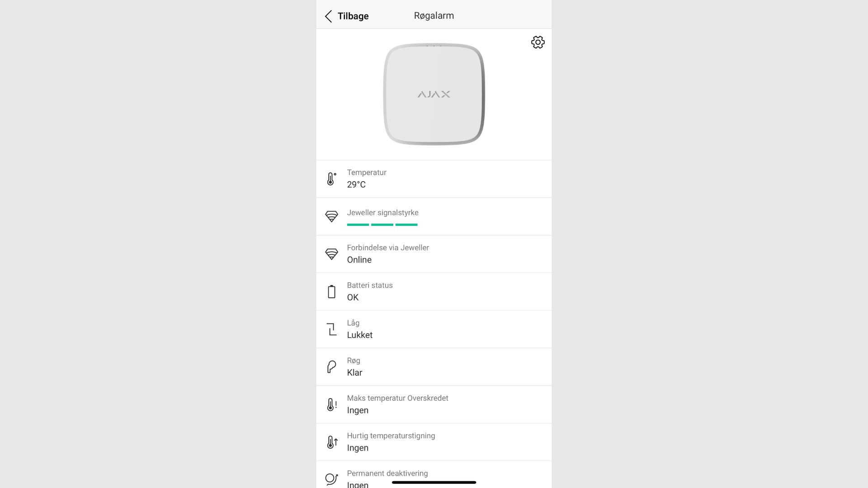The image size is (868, 488).
Task: Click the Ajax smoke detector image
Action: [434, 94]
